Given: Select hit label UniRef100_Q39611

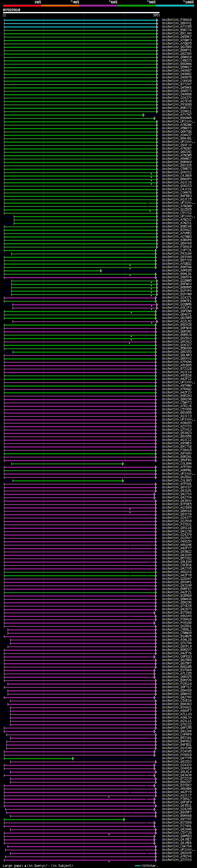Looking at the screenshot, I should pos(177,111).
